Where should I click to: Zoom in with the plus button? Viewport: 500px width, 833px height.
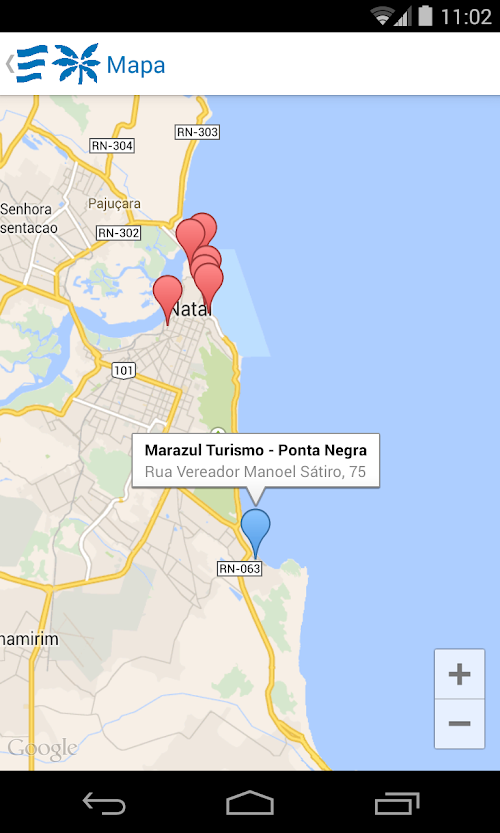[459, 674]
